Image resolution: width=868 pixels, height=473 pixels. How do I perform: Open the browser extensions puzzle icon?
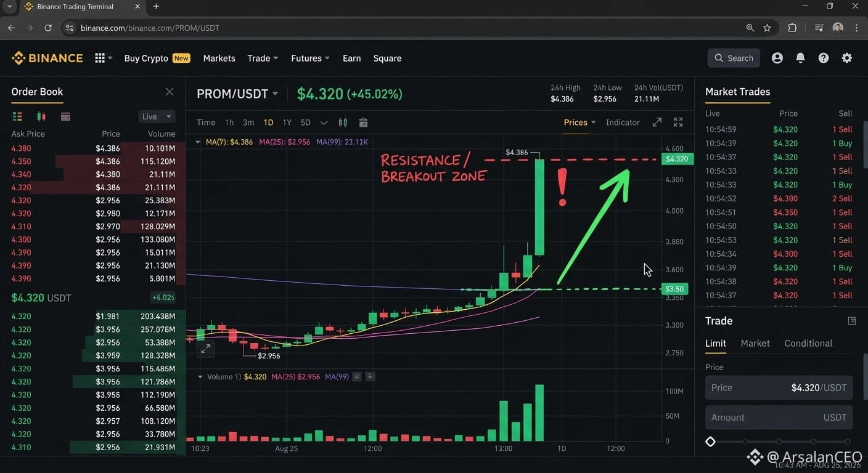792,28
